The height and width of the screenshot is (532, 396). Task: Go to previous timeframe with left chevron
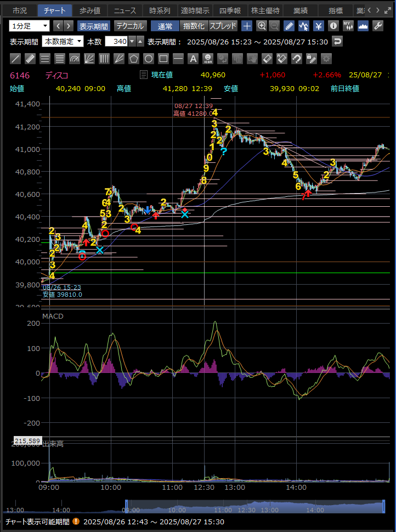tap(58, 26)
